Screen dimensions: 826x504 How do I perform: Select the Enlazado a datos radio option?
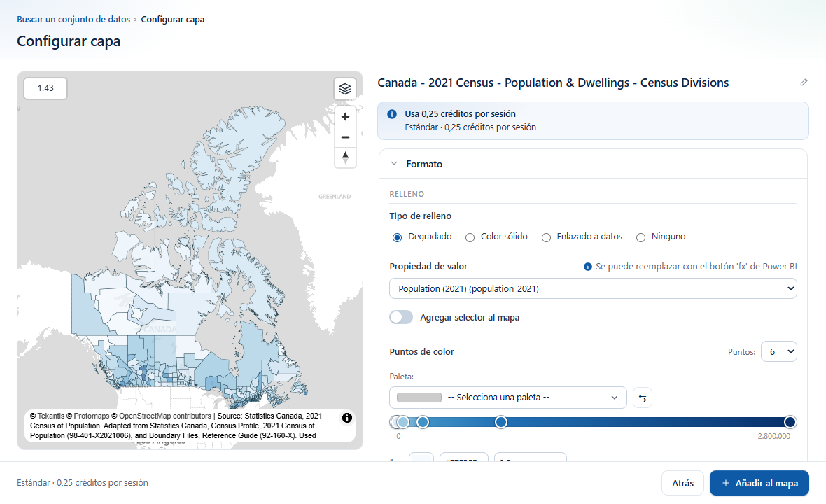pos(546,237)
